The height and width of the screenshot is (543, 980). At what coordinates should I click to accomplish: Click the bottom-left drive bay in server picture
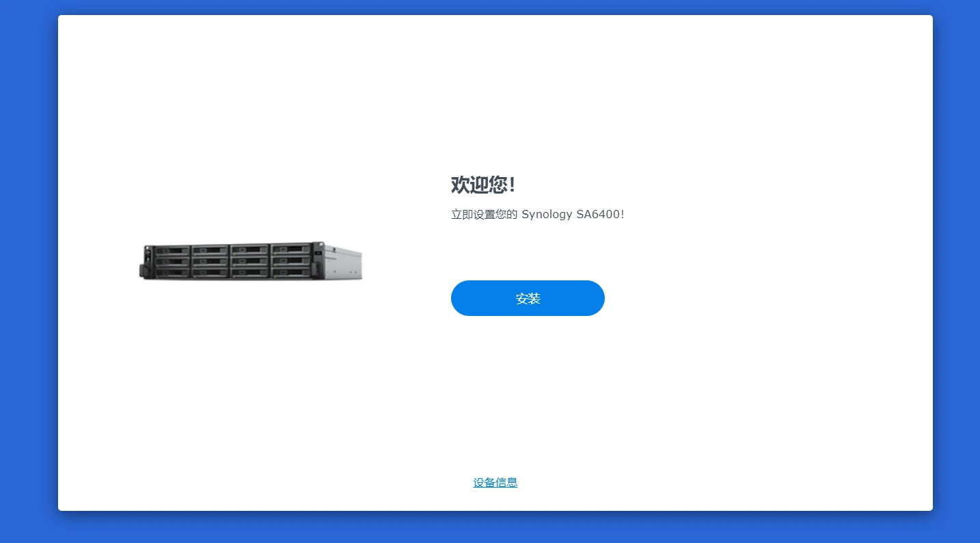pos(172,272)
